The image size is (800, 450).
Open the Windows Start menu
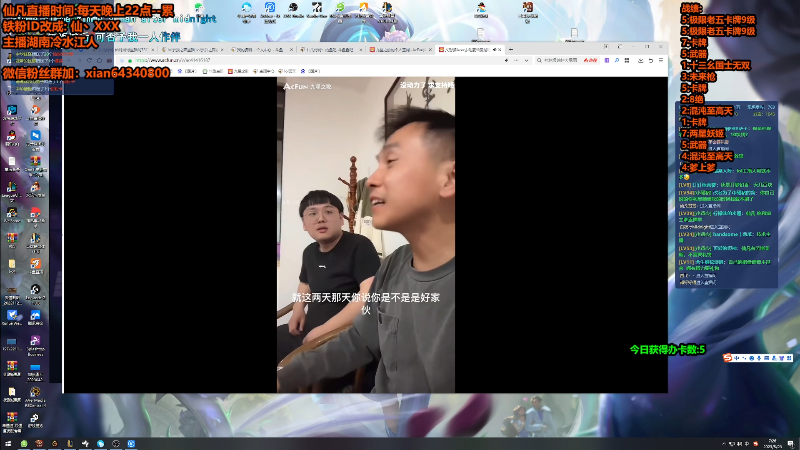pos(8,444)
